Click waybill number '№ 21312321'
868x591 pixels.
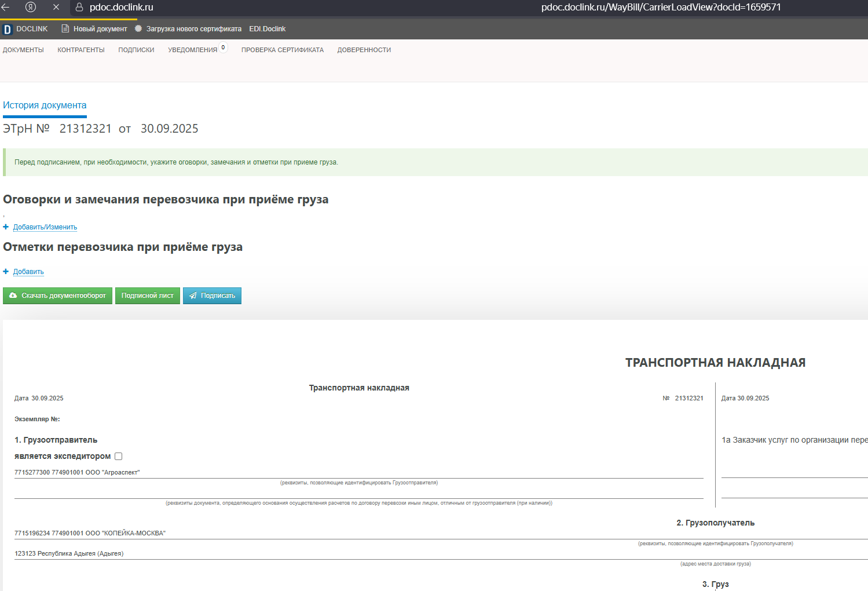coord(683,398)
